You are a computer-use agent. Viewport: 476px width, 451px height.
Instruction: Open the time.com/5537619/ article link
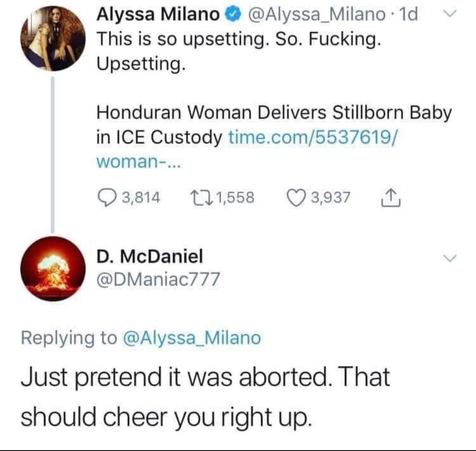(312, 137)
